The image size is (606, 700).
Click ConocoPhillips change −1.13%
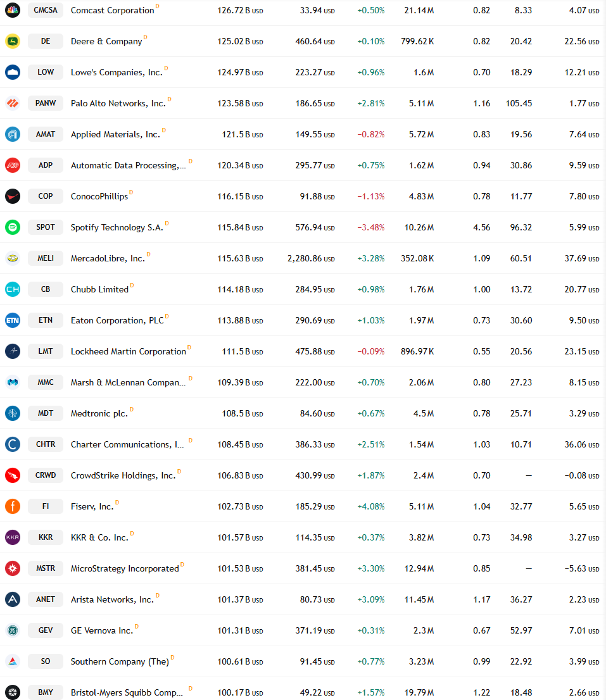(370, 196)
